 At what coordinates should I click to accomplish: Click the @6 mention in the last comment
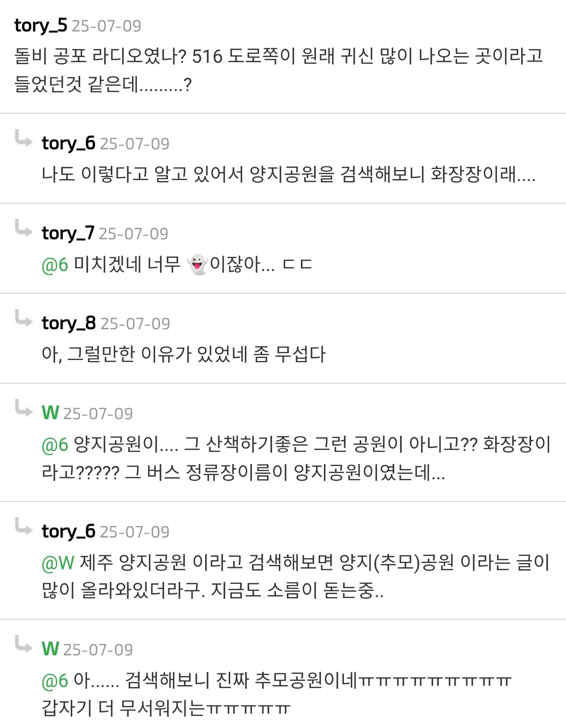55,680
